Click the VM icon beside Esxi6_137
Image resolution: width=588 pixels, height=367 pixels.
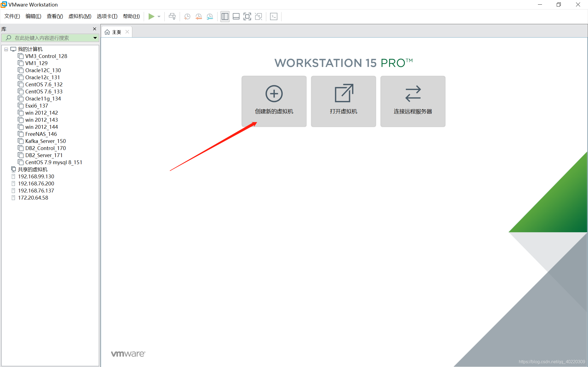[21, 105]
